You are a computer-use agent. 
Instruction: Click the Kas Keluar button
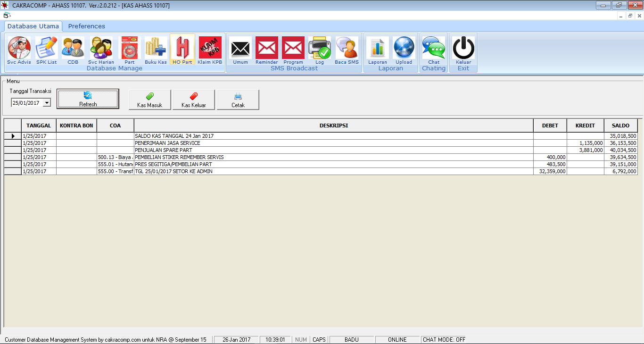click(194, 100)
